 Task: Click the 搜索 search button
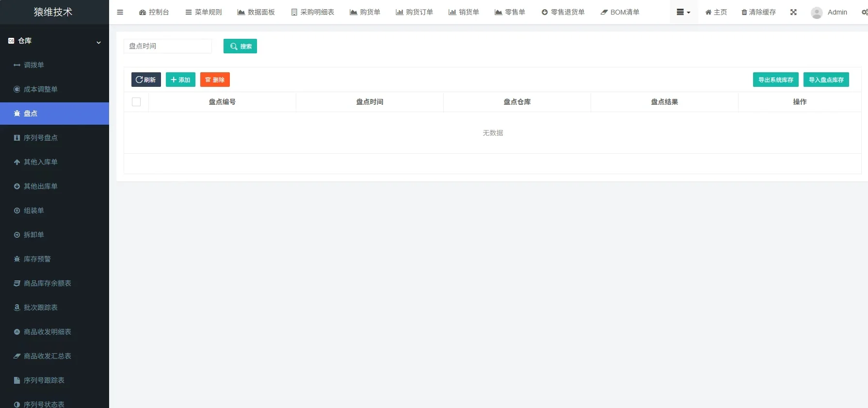[x=240, y=46]
